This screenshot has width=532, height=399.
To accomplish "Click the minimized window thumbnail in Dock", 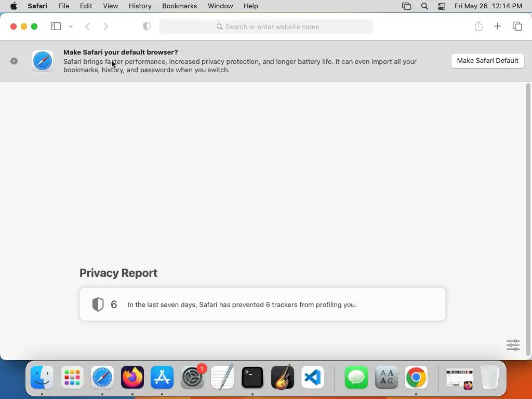I will pyautogui.click(x=460, y=379).
